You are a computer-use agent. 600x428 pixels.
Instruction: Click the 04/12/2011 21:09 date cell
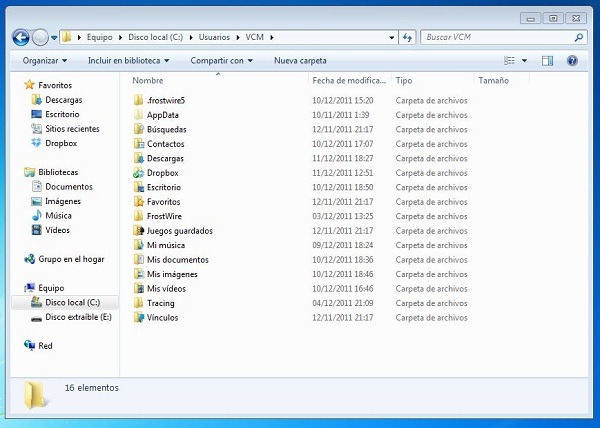tap(342, 303)
